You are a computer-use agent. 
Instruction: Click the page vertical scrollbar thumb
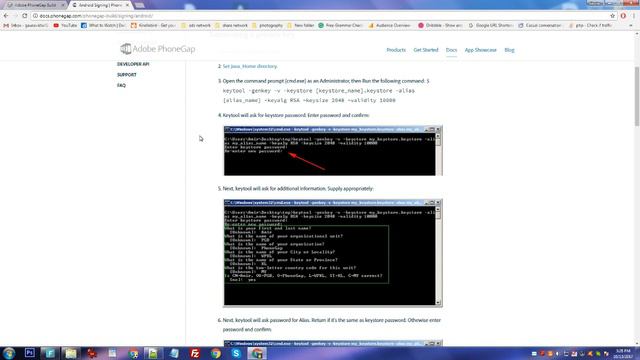(636, 96)
